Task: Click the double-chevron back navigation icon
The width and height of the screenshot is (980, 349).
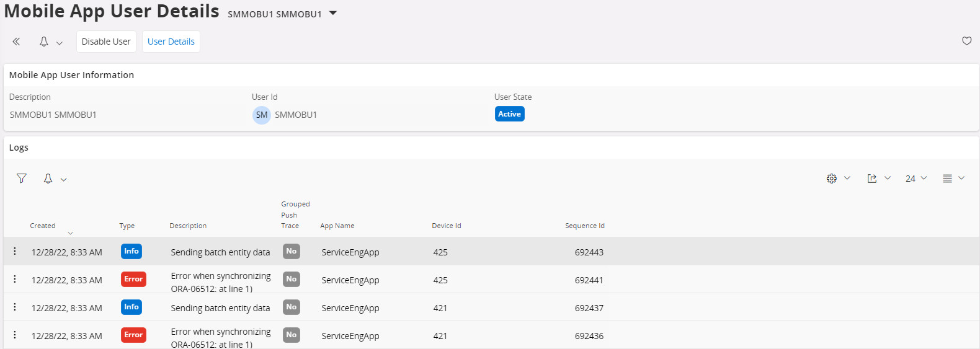Action: pos(16,42)
